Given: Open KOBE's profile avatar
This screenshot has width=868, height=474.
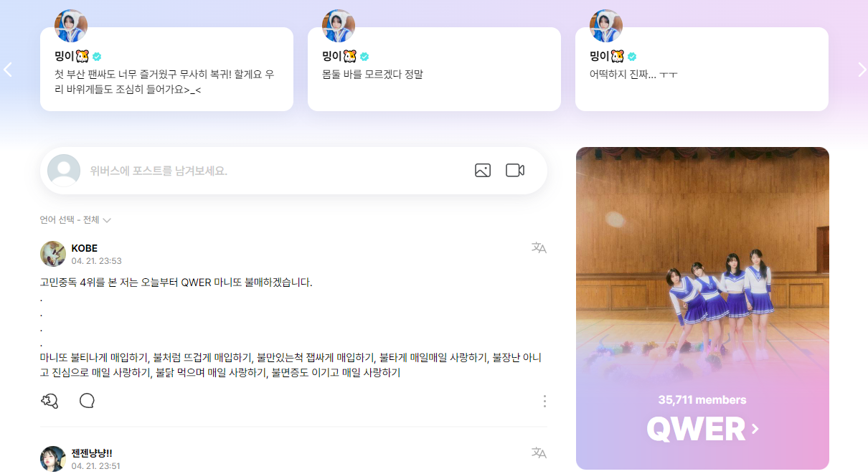Looking at the screenshot, I should click(x=53, y=254).
